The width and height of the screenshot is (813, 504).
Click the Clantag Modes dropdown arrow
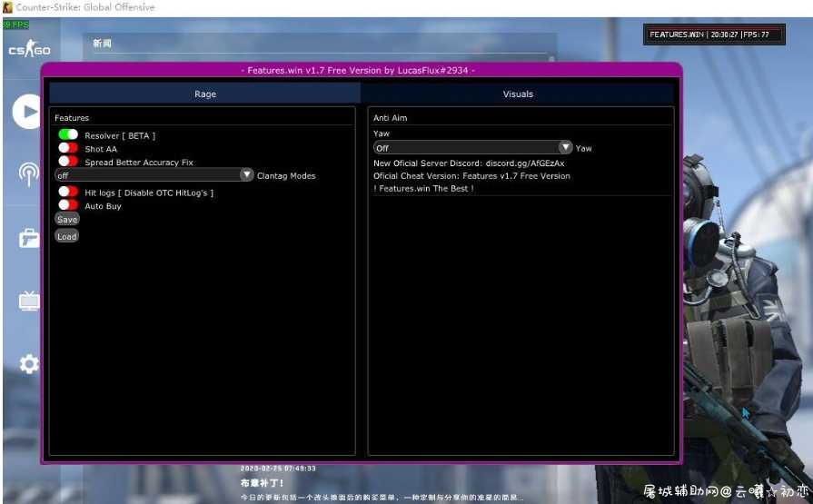(246, 174)
